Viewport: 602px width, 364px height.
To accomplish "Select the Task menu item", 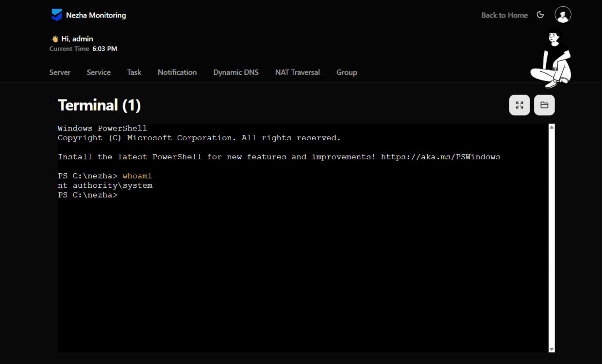I will [134, 72].
